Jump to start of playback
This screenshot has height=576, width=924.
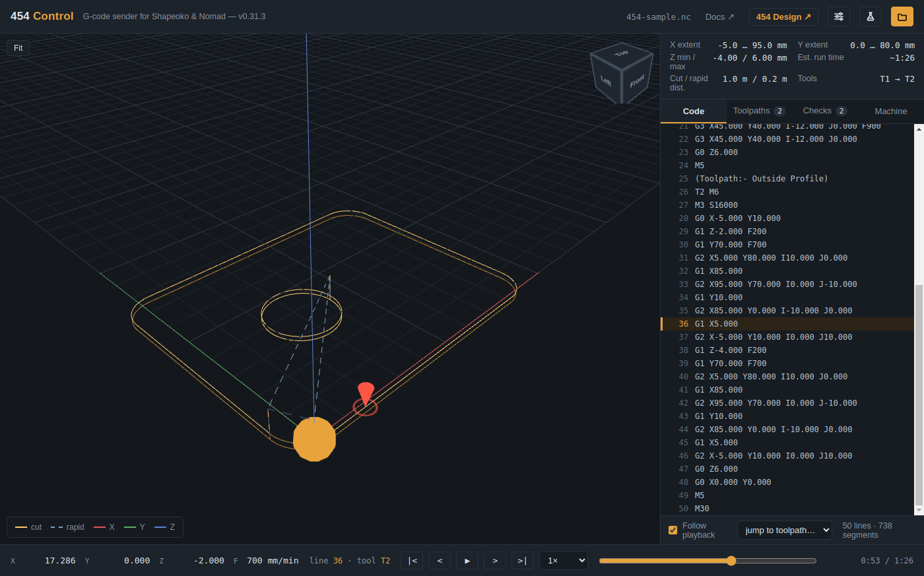412,561
